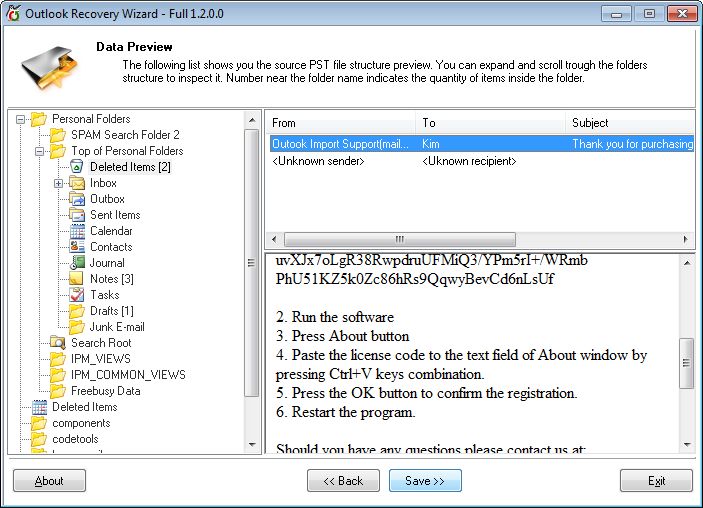This screenshot has width=703, height=508.
Task: Click the Sent Items folder icon
Action: pos(77,215)
